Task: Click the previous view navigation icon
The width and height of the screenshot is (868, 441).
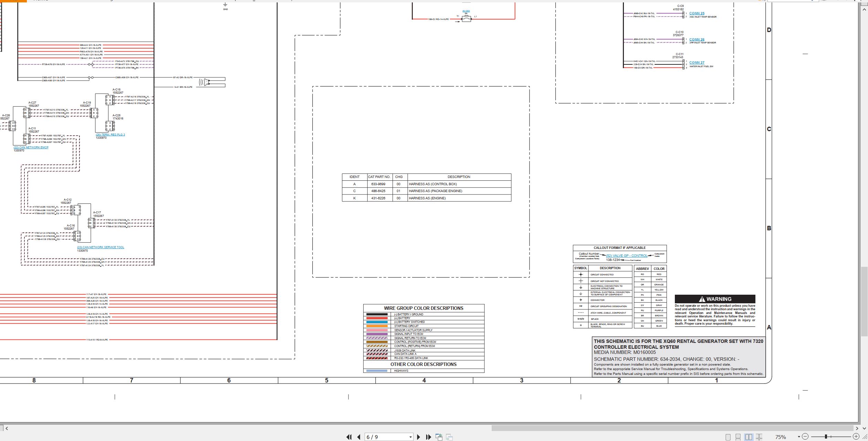Action: [439, 437]
